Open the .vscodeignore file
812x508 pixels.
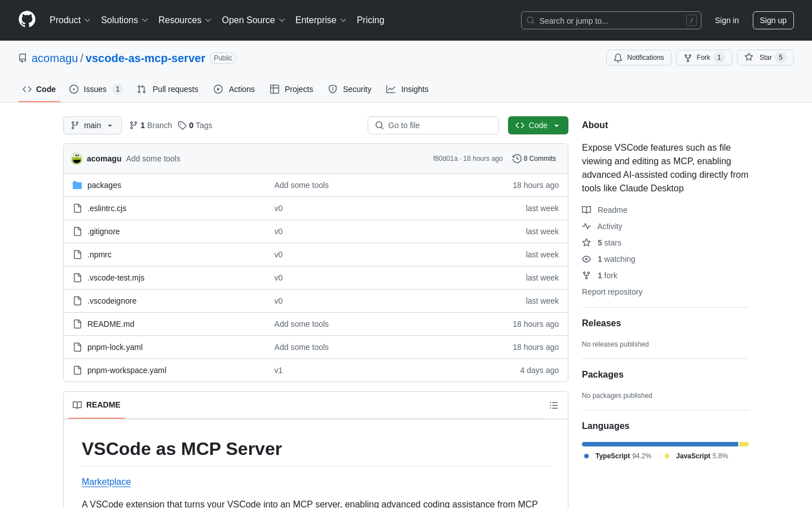112,301
